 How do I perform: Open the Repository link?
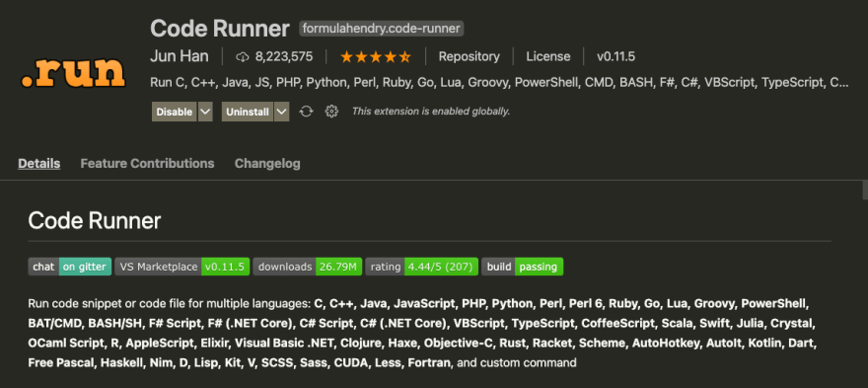pyautogui.click(x=469, y=56)
